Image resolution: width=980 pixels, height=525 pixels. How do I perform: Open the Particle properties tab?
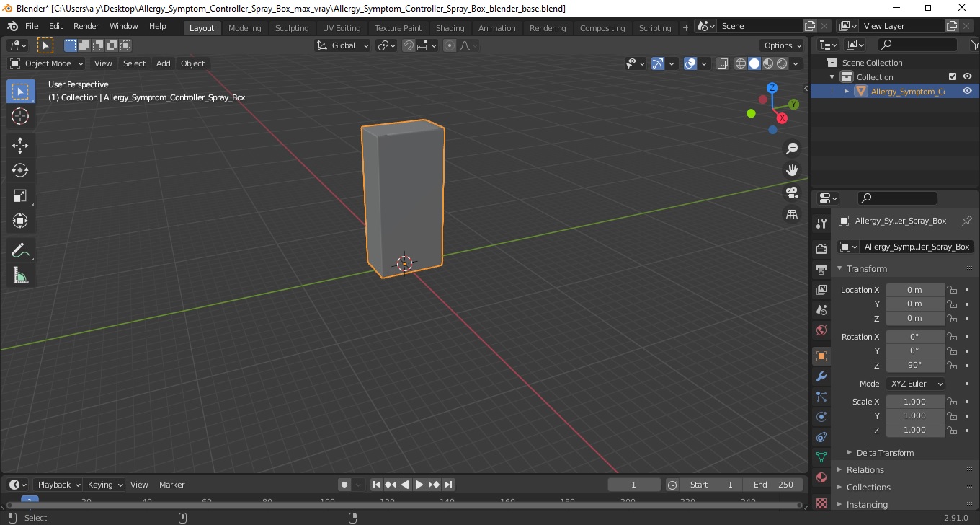pos(821,397)
